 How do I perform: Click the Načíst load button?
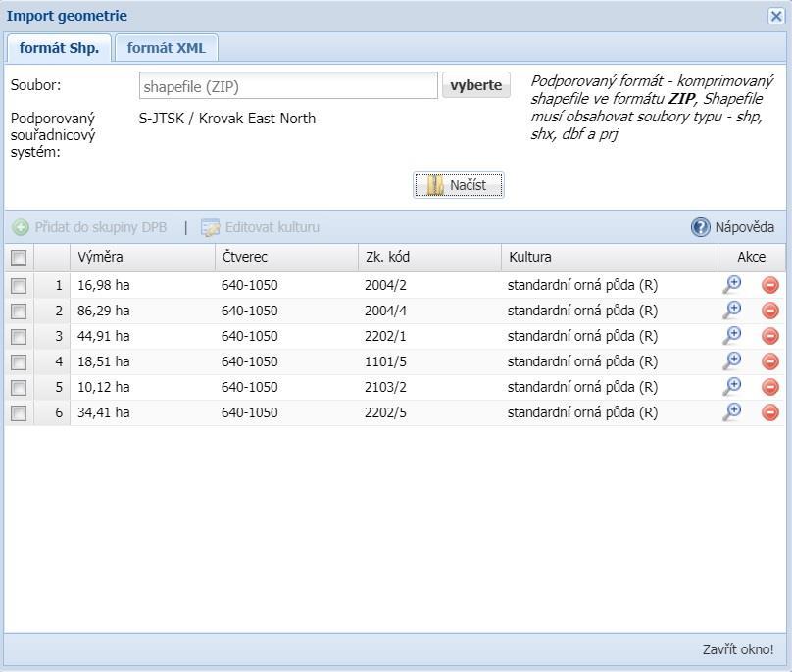tap(459, 185)
